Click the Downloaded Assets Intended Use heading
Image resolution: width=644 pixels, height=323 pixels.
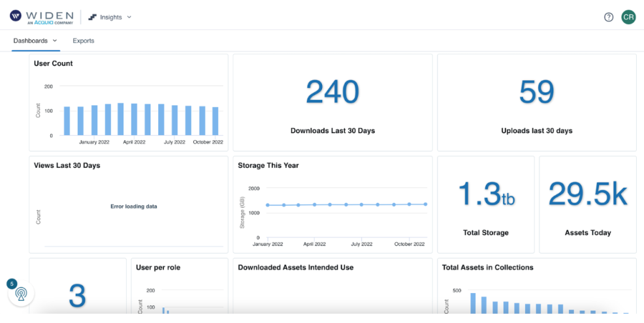[x=295, y=267]
